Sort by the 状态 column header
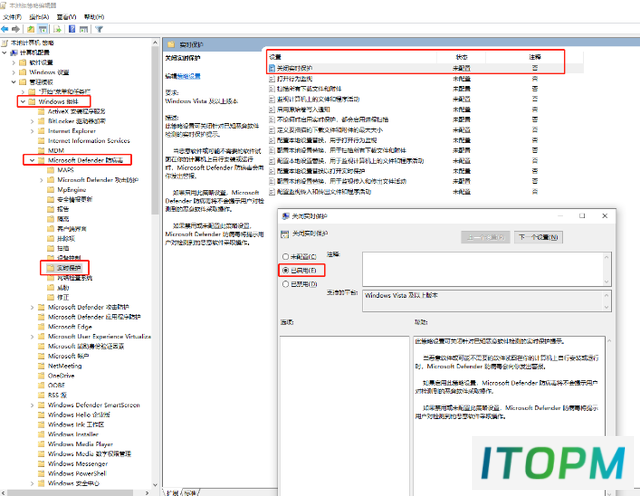This screenshot has height=496, width=640. coord(461,57)
